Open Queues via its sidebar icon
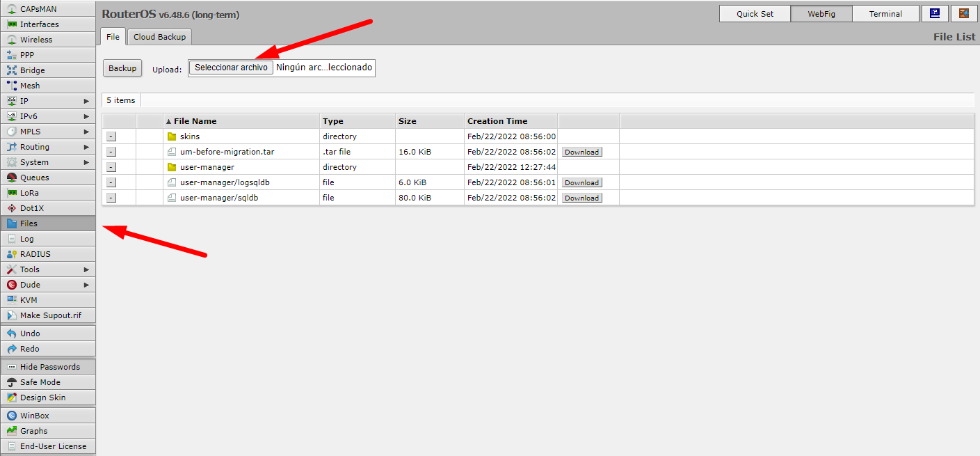Viewport: 980px width, 456px height. pyautogui.click(x=12, y=178)
